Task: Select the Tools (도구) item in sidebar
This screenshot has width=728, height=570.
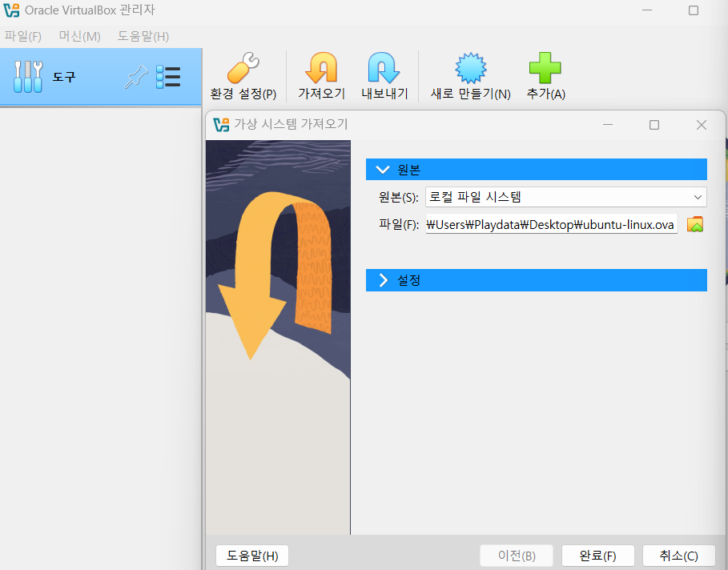Action: pyautogui.click(x=101, y=77)
